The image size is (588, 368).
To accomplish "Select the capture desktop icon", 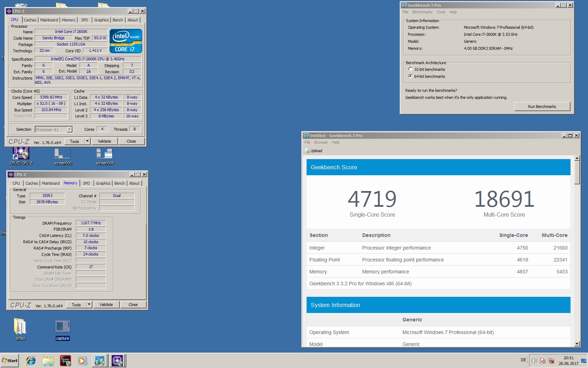I will click(63, 329).
